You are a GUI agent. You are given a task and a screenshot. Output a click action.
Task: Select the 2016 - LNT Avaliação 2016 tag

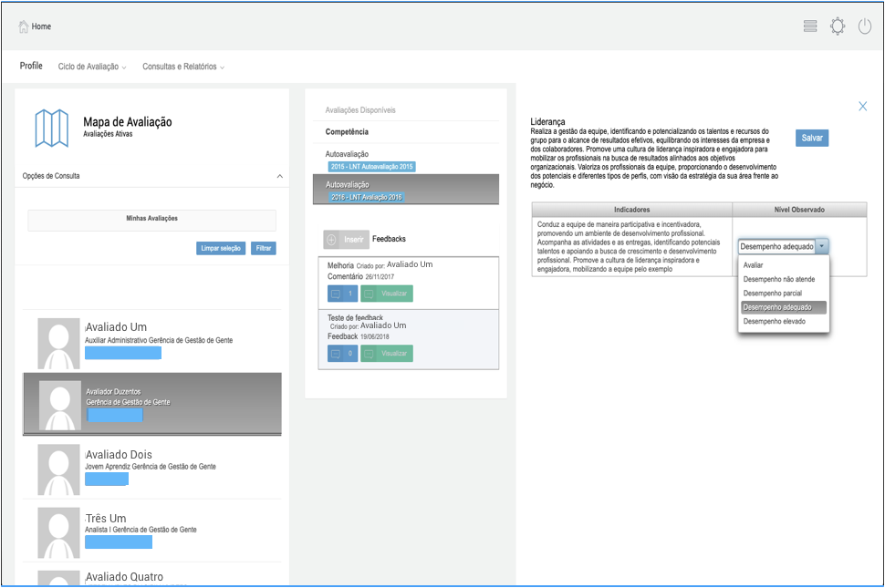[366, 197]
